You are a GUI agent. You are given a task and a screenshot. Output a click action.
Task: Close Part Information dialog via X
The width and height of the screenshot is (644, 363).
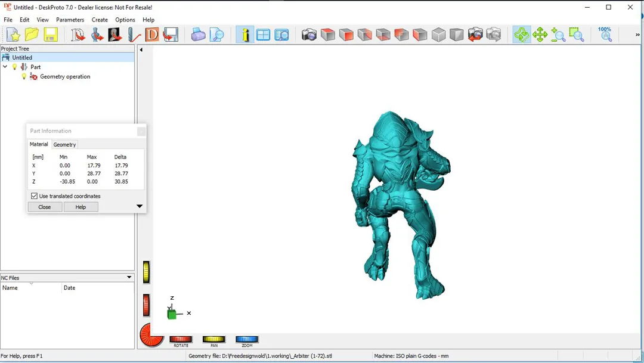(x=141, y=131)
